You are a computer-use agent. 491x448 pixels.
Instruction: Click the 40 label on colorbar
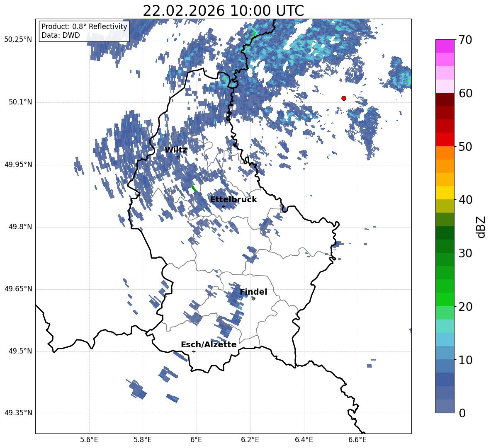pos(465,200)
